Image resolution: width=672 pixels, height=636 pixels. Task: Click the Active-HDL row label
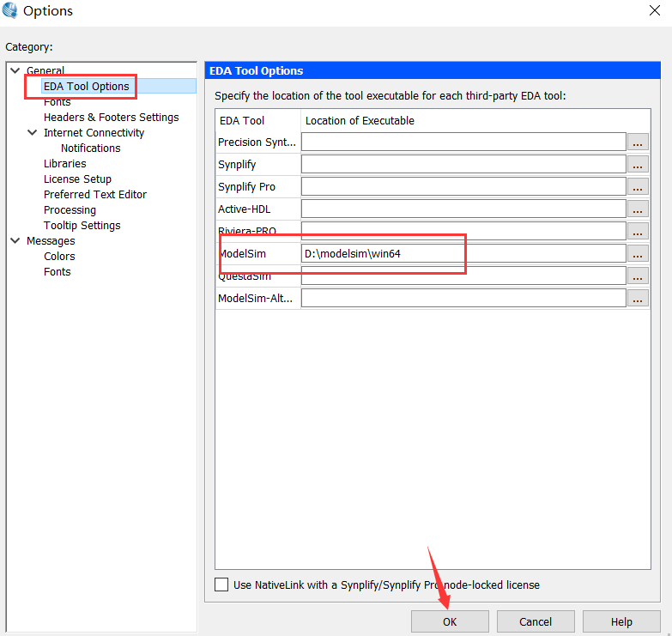pyautogui.click(x=244, y=209)
